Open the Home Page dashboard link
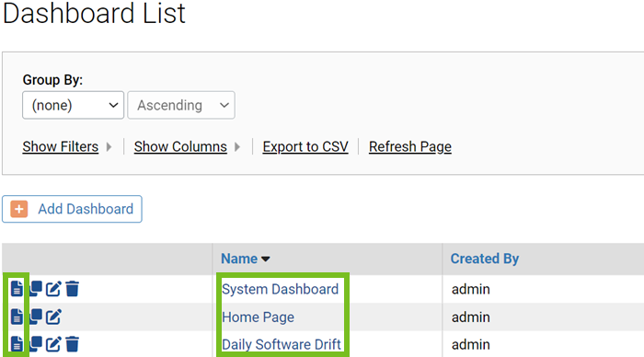This screenshot has width=644, height=357. tap(258, 317)
